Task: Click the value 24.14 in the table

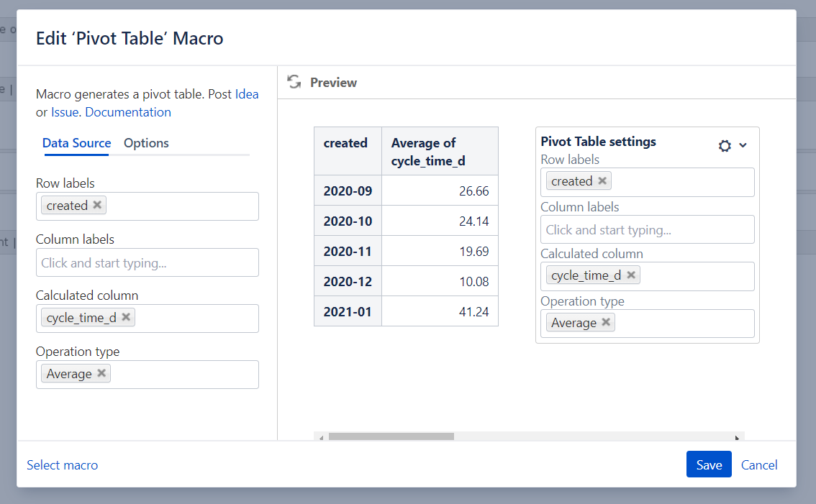Action: [473, 221]
